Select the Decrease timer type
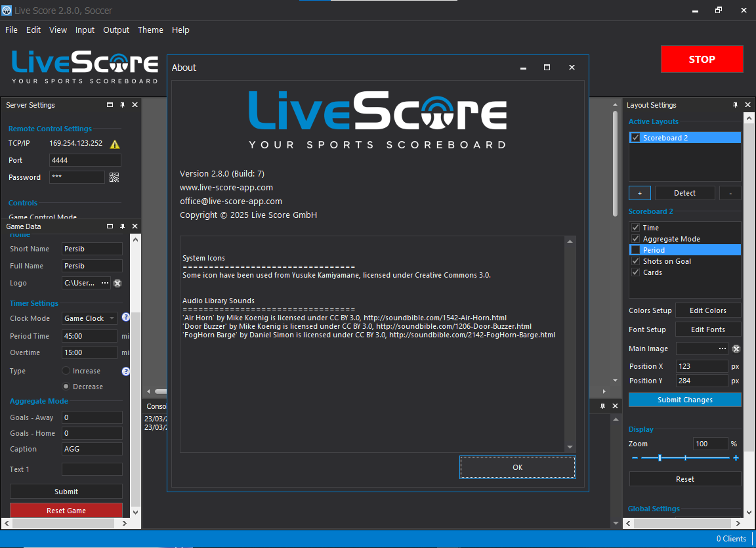This screenshot has width=756, height=548. click(x=66, y=387)
